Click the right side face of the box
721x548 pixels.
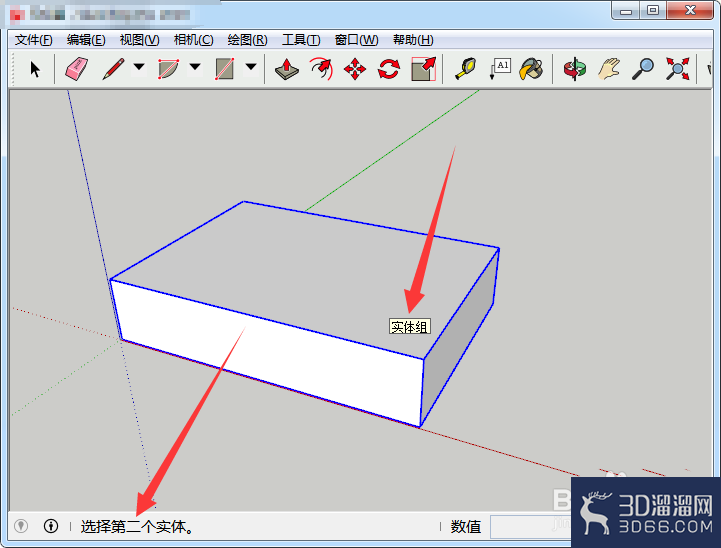pos(460,336)
